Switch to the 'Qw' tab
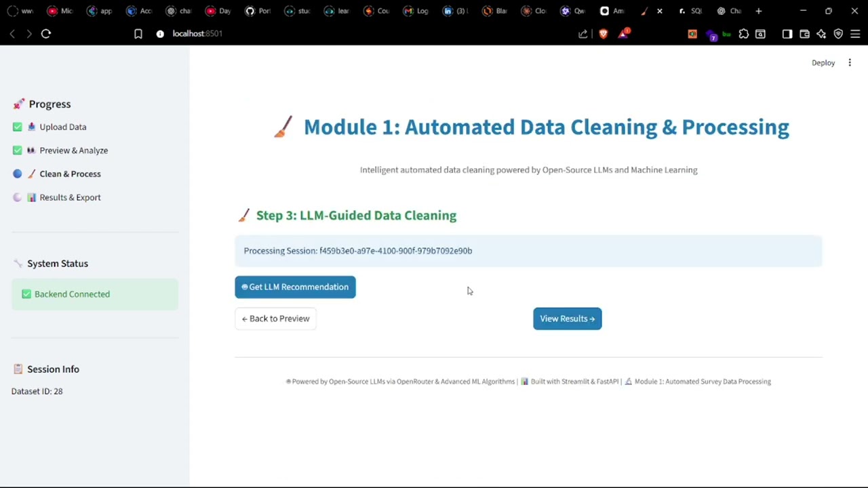This screenshot has width=868, height=488. [x=573, y=11]
